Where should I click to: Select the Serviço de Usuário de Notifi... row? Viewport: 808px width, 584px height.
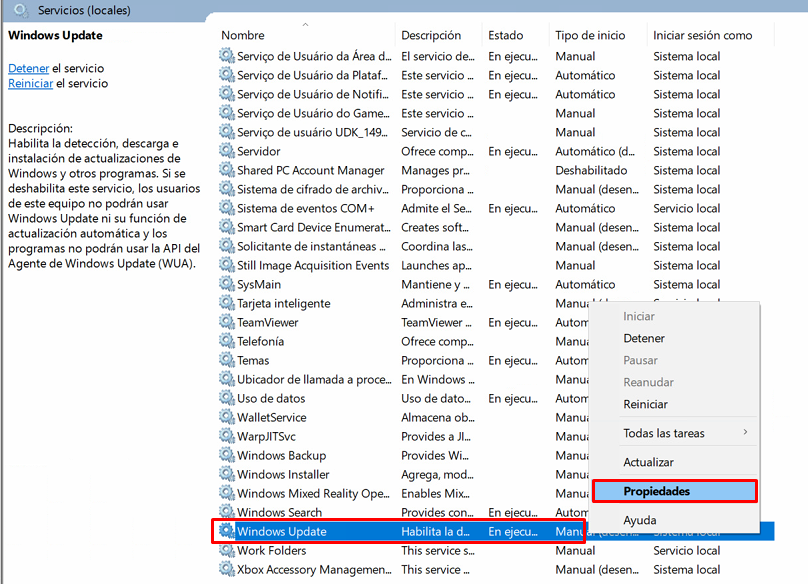(x=496, y=94)
